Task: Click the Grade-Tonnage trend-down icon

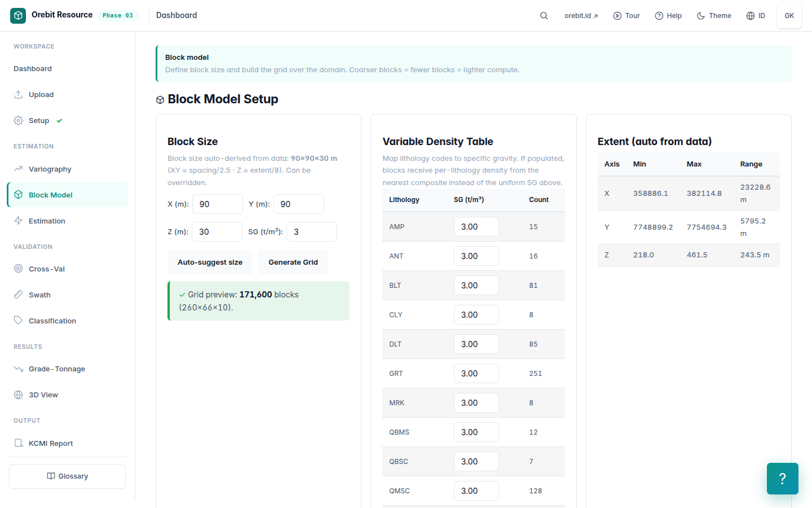Action: (x=19, y=369)
